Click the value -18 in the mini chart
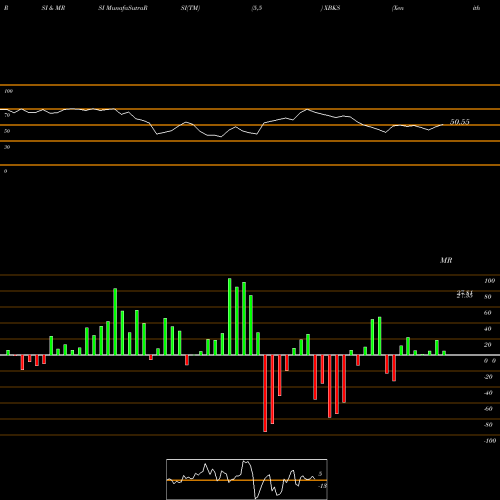The image size is (500, 500). 323,486
